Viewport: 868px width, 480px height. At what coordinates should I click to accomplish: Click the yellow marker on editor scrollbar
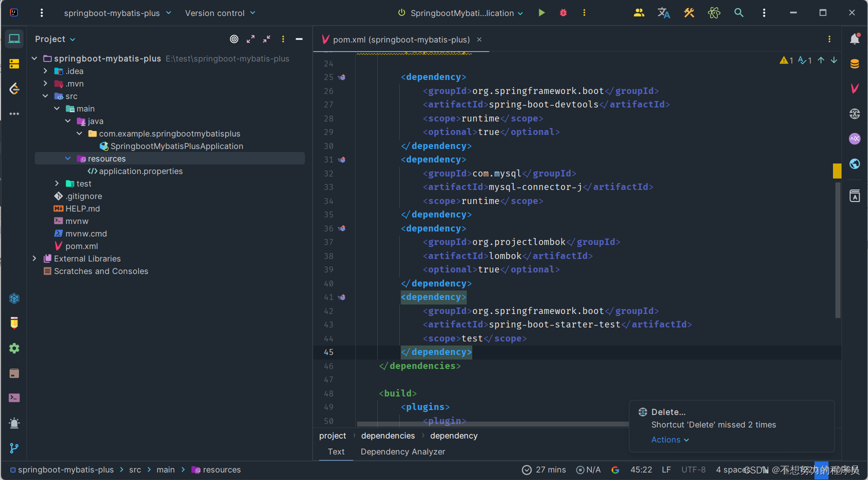click(838, 170)
